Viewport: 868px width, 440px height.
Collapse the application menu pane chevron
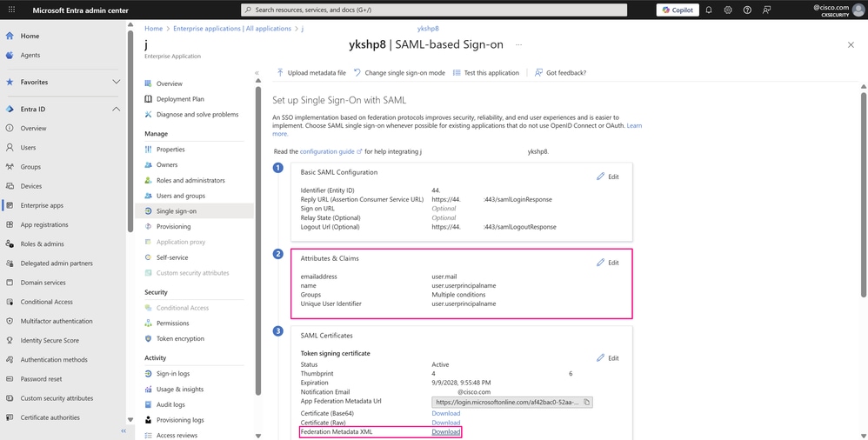[x=257, y=73]
